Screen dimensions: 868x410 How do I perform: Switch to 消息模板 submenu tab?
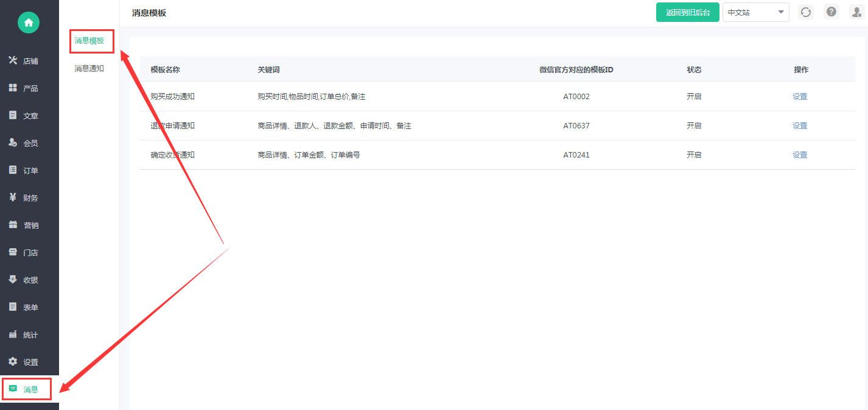pos(89,41)
